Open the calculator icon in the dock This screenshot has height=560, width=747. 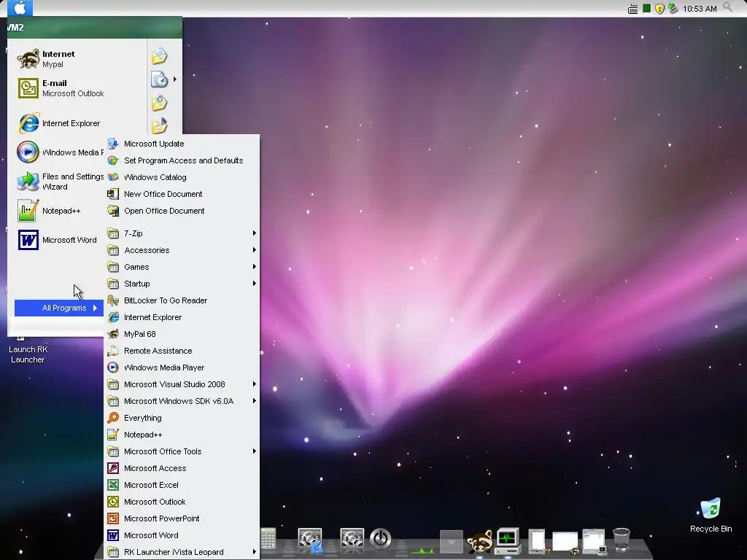268,540
